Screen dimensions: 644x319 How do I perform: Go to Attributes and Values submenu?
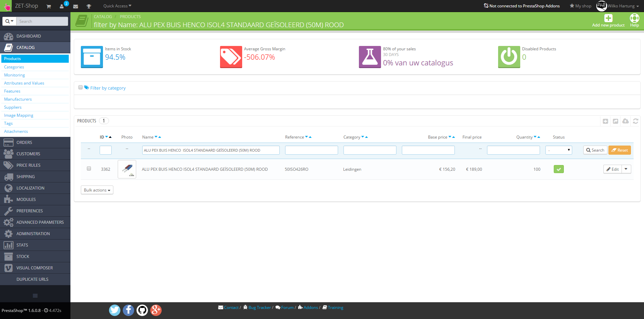click(24, 83)
